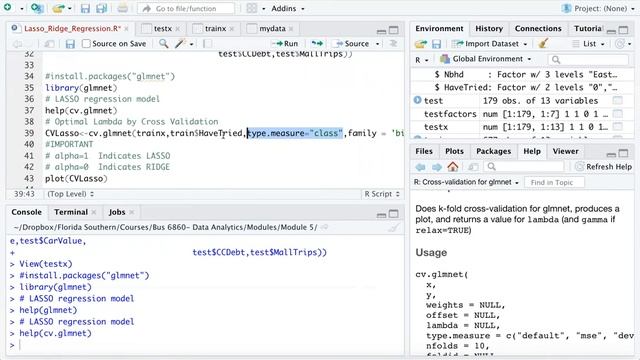Screen dimensions: 640x360
Task: Switch to the Lasso_Ridge_Regression.R tab
Action: [x=72, y=29]
